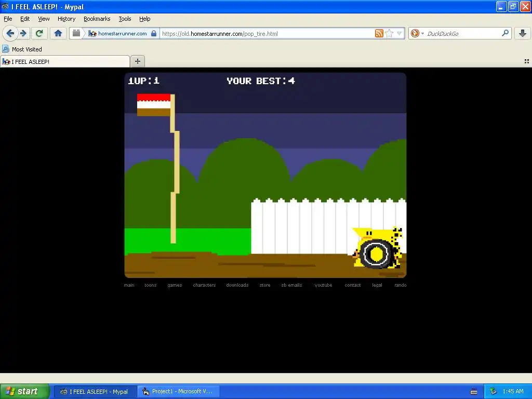Click the youtube link below the game
The width and height of the screenshot is (532, 399).
point(323,285)
